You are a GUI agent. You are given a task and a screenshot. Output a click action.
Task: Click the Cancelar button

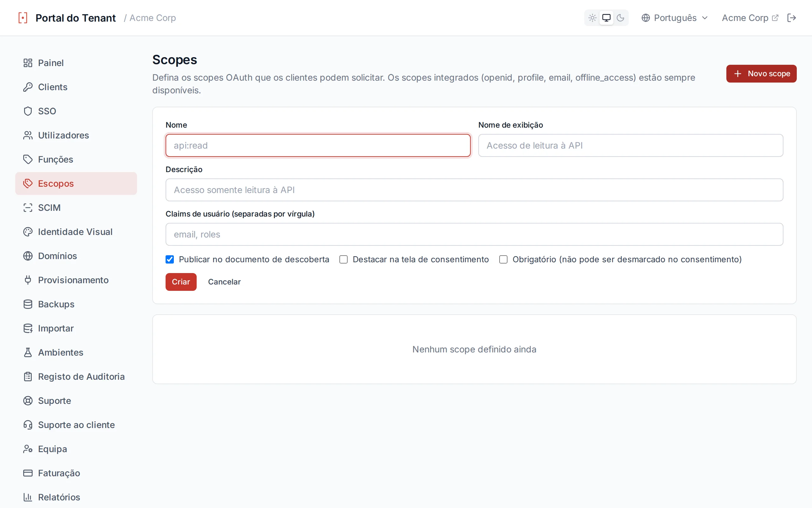tap(224, 282)
